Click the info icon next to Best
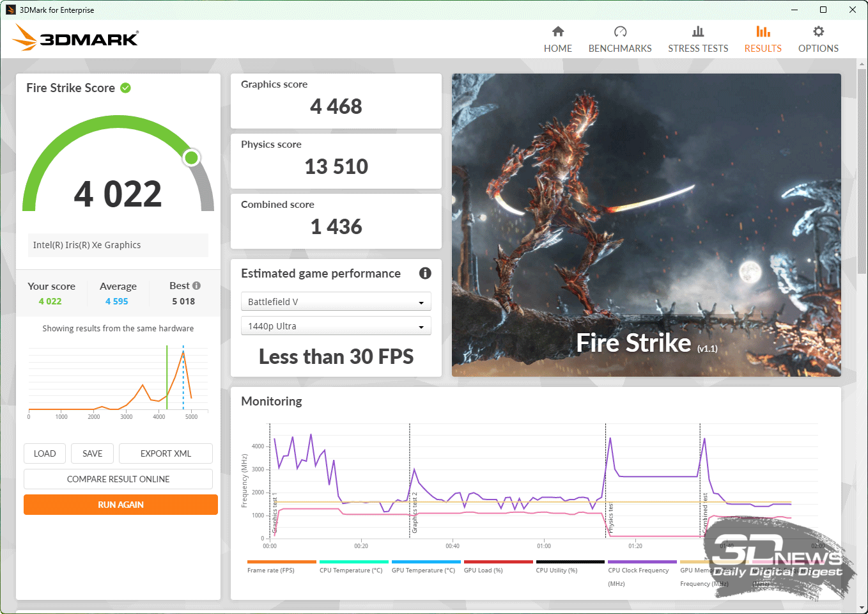 pyautogui.click(x=196, y=286)
